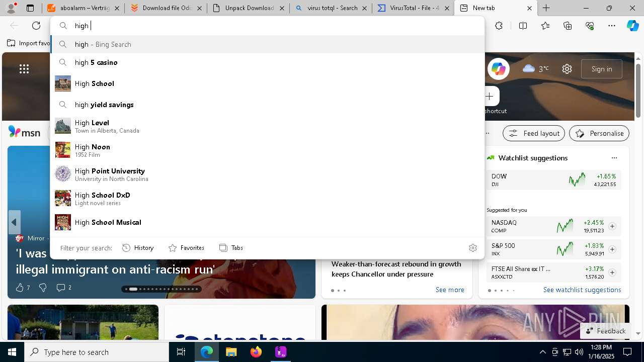
Task: Open Import favorites bookmark bar item
Action: (x=29, y=43)
